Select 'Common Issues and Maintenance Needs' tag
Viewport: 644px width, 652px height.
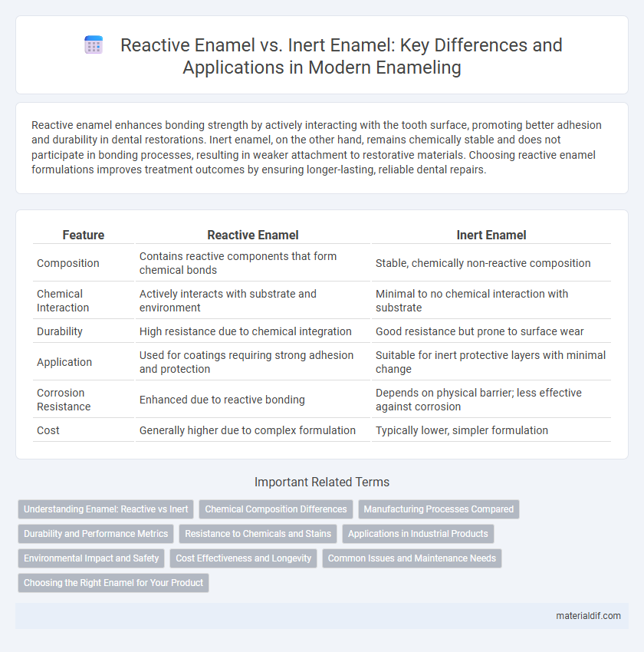(412, 558)
